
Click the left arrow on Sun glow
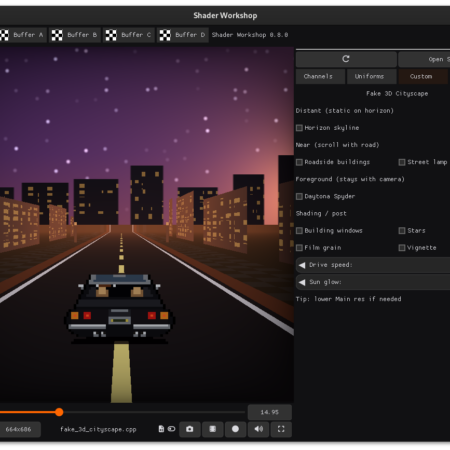tap(302, 282)
